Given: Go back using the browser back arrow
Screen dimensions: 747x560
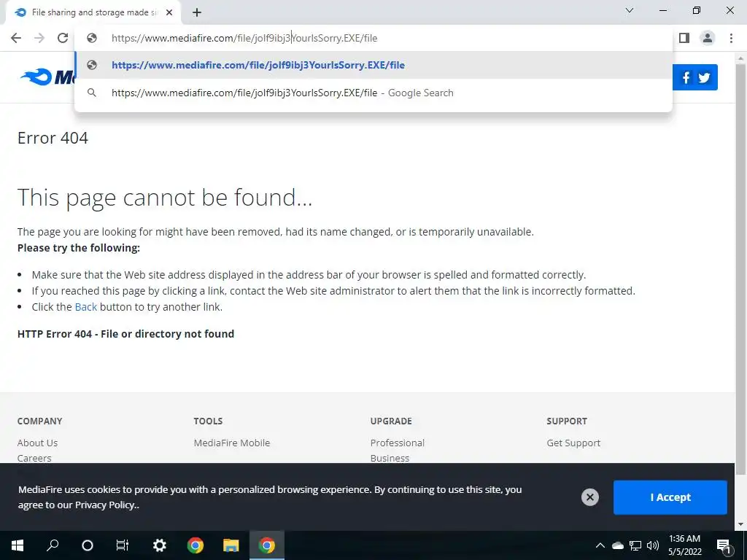Looking at the screenshot, I should pos(16,38).
